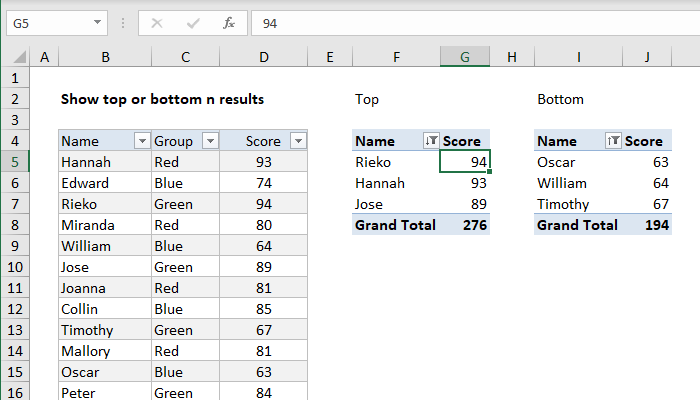700x400 pixels.
Task: Select row 4 header
Action: tap(15, 141)
